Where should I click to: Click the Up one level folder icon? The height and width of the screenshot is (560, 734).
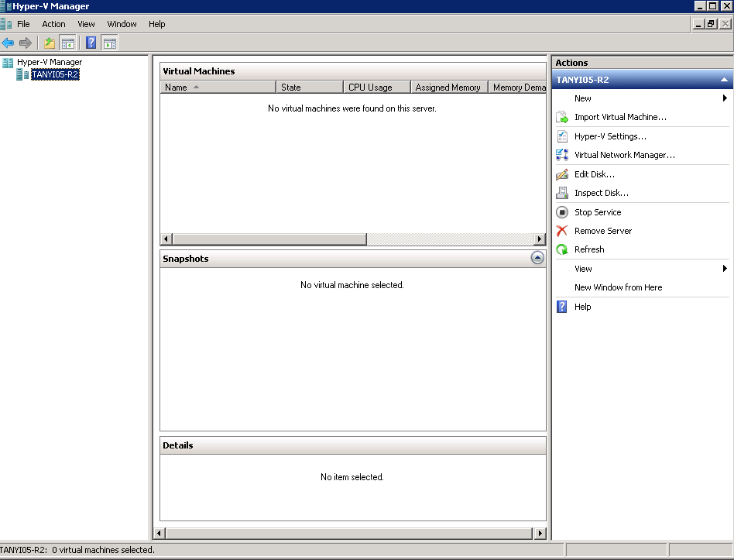point(49,43)
